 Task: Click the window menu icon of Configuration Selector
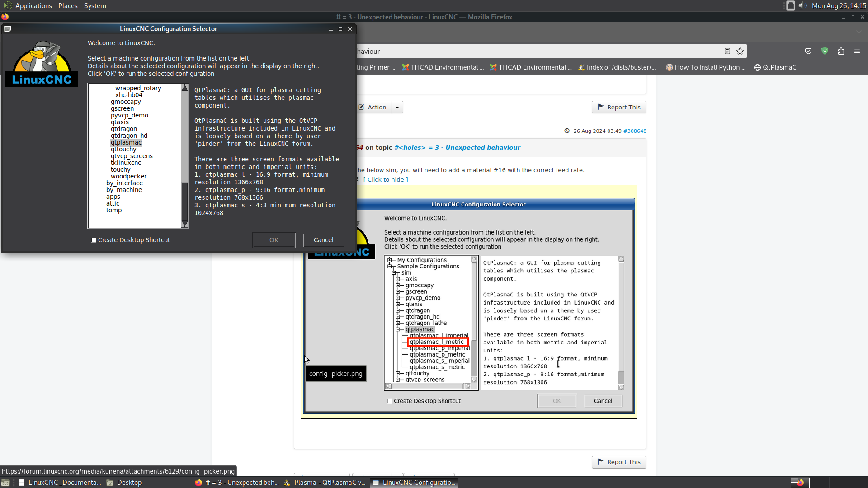point(8,28)
